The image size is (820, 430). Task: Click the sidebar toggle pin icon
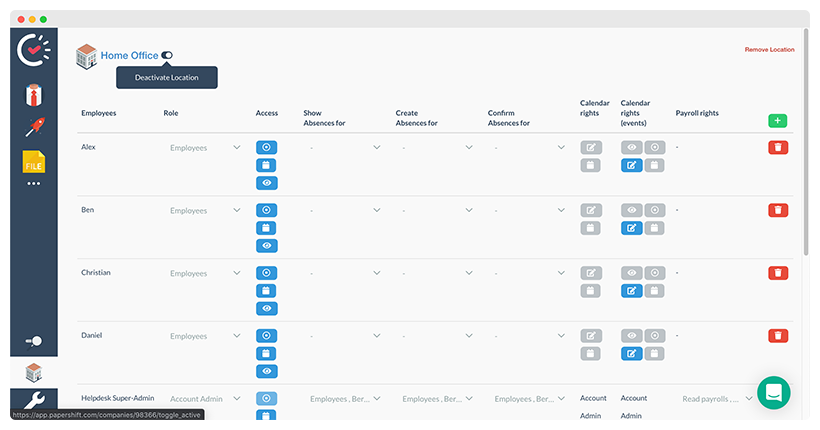tap(34, 342)
